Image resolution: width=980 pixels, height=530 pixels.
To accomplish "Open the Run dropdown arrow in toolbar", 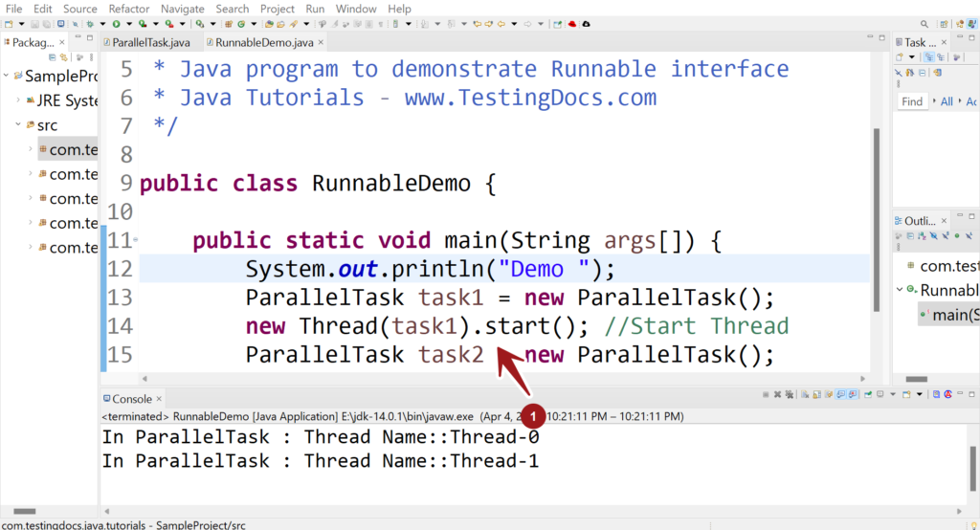I will tap(128, 23).
